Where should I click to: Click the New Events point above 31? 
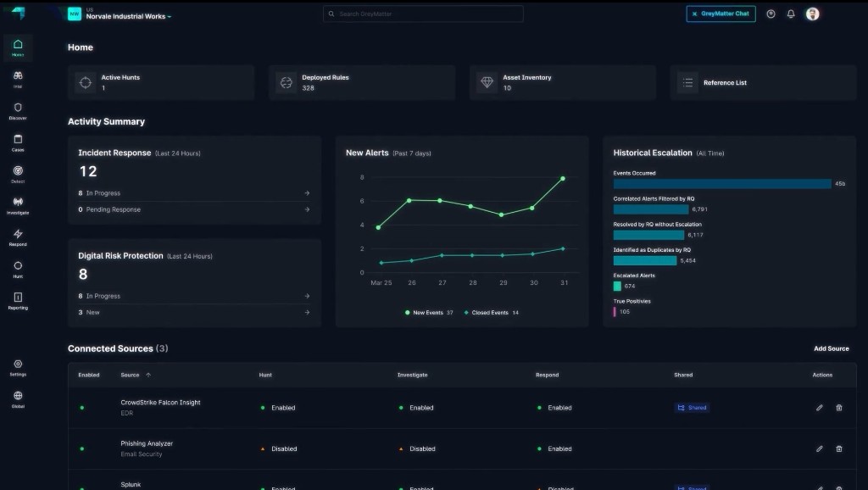coord(563,178)
